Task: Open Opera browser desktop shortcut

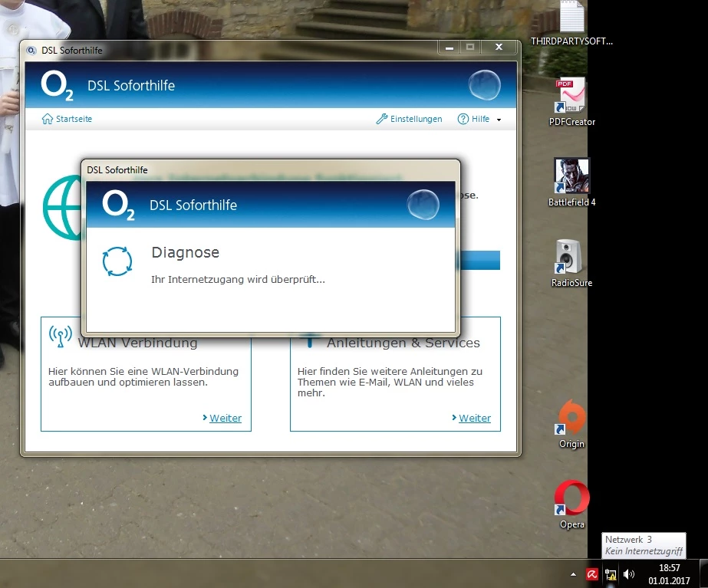Action: click(x=571, y=504)
